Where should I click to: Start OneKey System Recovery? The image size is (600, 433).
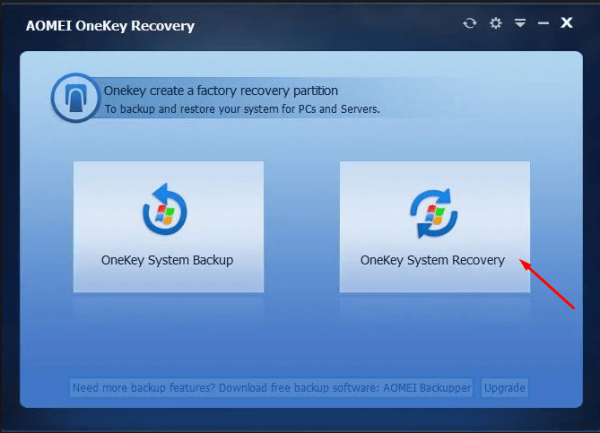coord(435,227)
